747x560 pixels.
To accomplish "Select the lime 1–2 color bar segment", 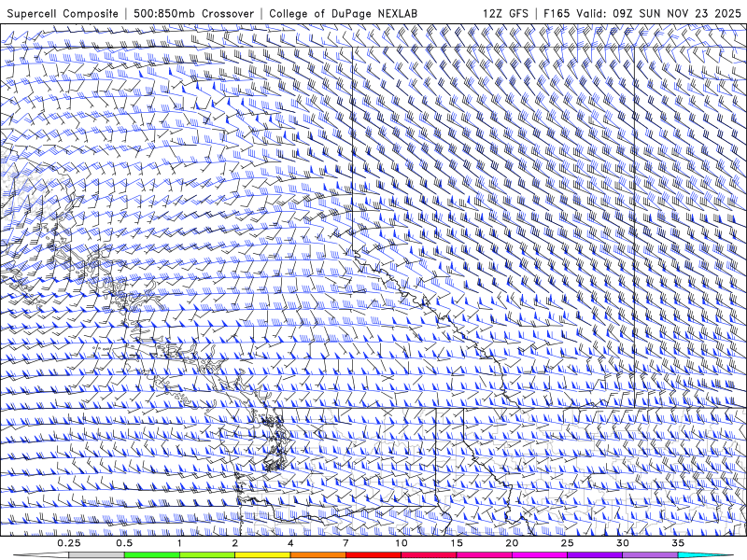I will pos(207,555).
